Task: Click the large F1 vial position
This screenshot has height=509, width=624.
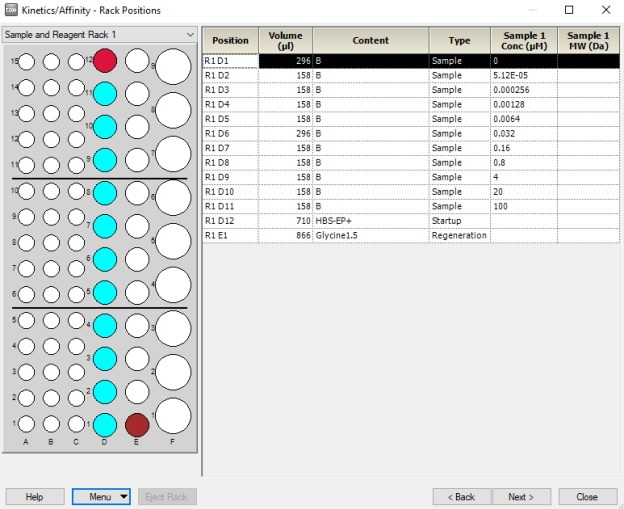Action: (x=173, y=416)
